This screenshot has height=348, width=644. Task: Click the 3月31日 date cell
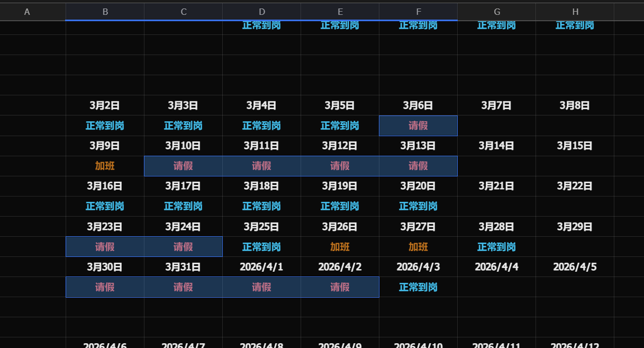pos(184,267)
